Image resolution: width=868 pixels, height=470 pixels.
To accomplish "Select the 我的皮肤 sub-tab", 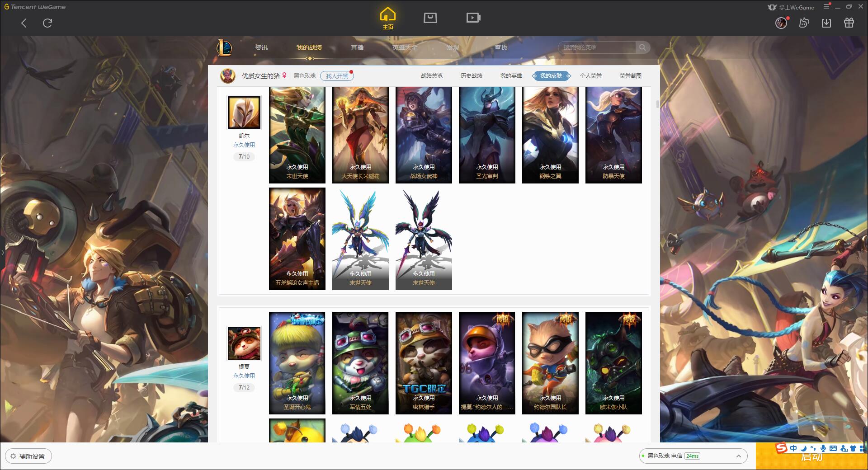I will pyautogui.click(x=551, y=76).
